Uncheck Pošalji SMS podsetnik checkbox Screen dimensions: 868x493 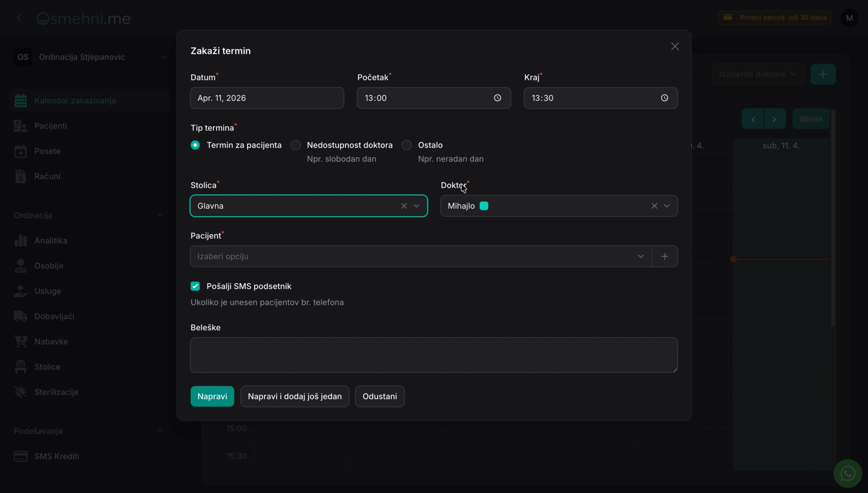(195, 286)
